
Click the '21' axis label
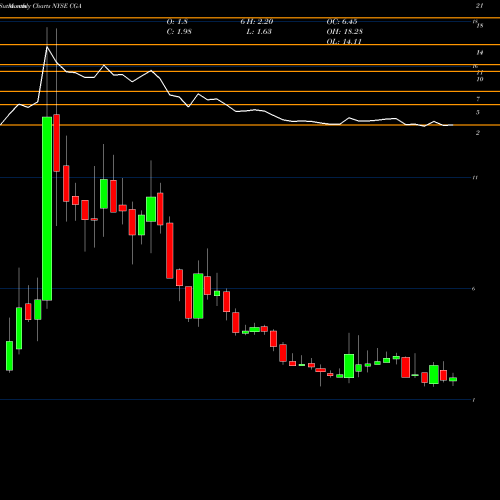[479, 6]
